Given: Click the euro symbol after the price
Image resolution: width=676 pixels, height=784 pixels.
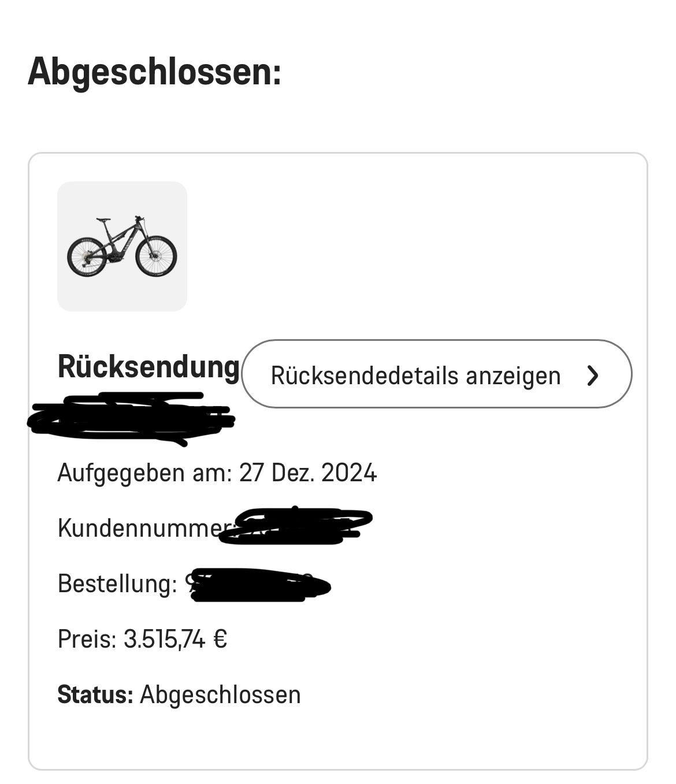Looking at the screenshot, I should (x=220, y=639).
